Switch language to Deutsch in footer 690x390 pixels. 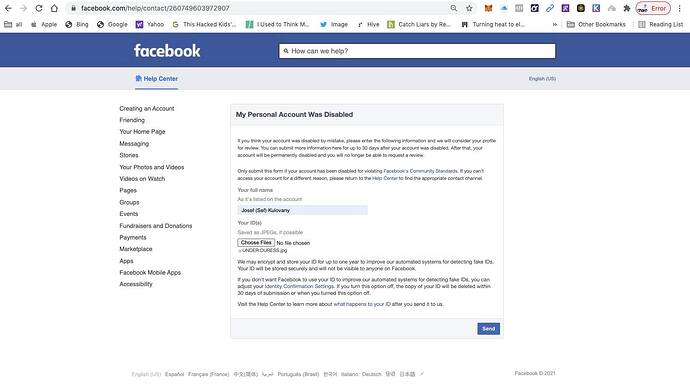[372, 374]
